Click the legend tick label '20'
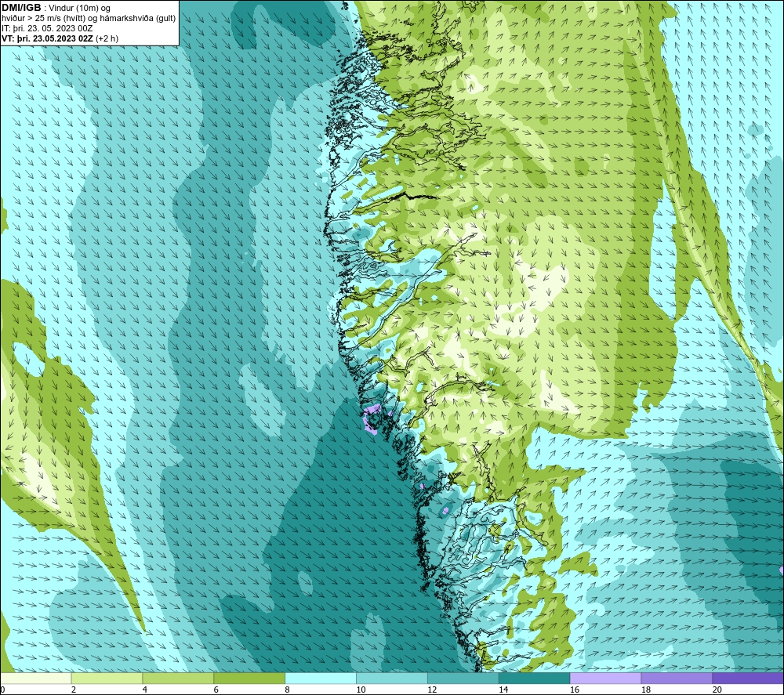The width and height of the screenshot is (784, 695). (x=717, y=690)
